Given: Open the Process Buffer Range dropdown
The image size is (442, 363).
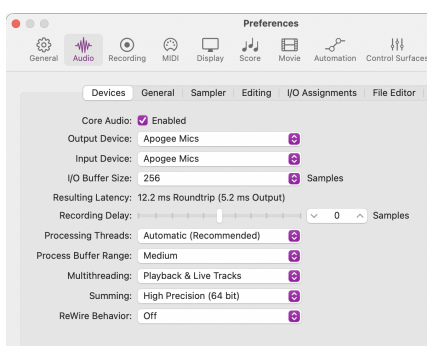Looking at the screenshot, I should pos(219,256).
